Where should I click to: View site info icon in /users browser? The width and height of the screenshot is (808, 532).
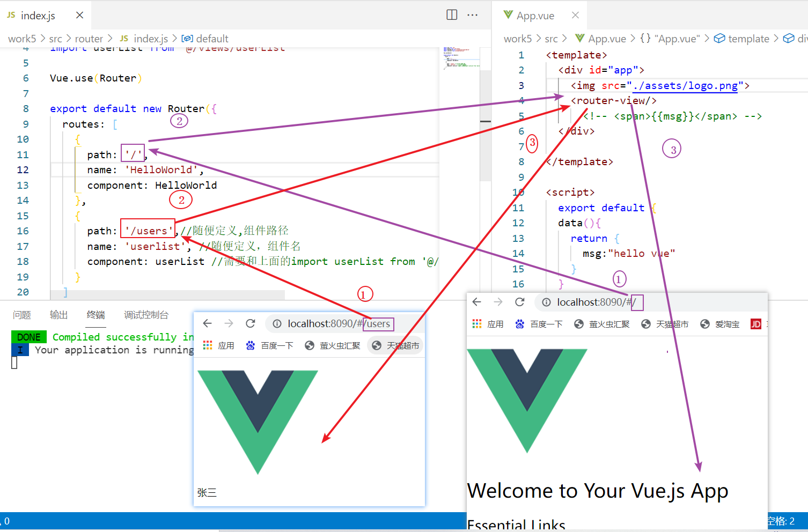(x=277, y=324)
